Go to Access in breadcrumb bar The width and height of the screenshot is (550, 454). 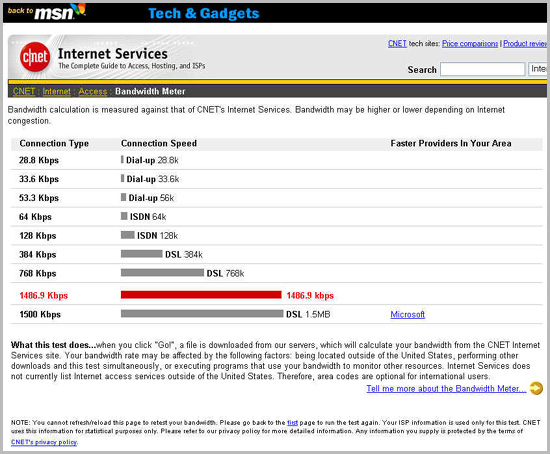pos(93,91)
